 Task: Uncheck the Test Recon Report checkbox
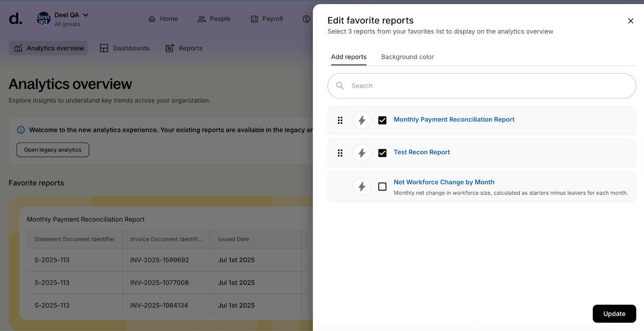[382, 153]
